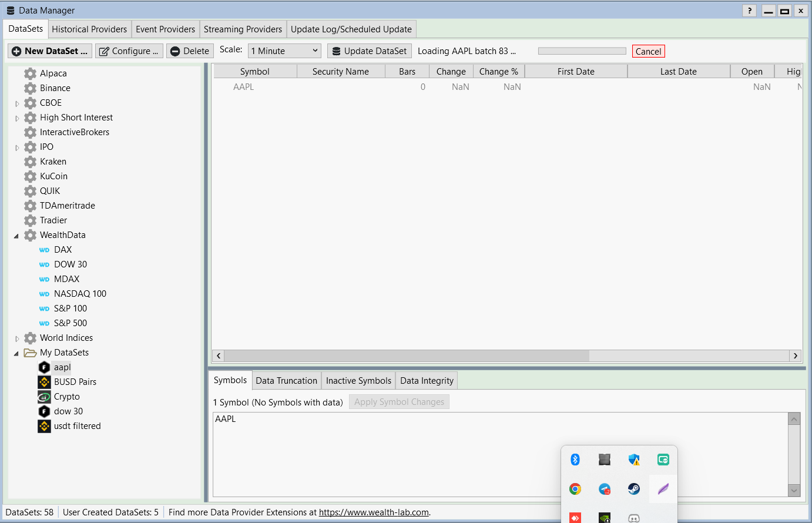The width and height of the screenshot is (812, 523).
Task: Click the grid's left scroll arrow
Action: (219, 356)
